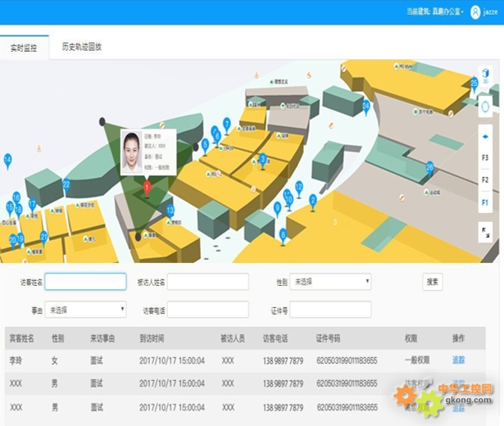
Task: Switch to the 历史轨迹回放 tab
Action: pyautogui.click(x=81, y=48)
